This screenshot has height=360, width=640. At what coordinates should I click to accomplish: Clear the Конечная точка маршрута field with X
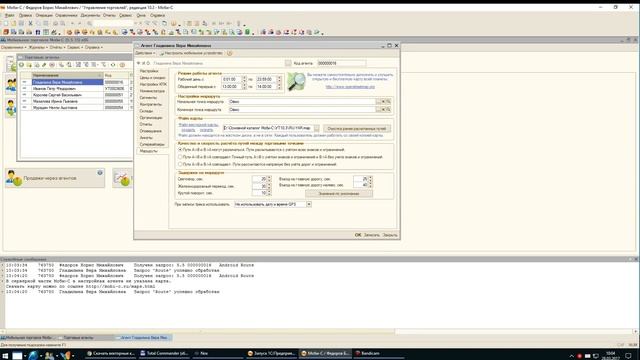pyautogui.click(x=383, y=109)
